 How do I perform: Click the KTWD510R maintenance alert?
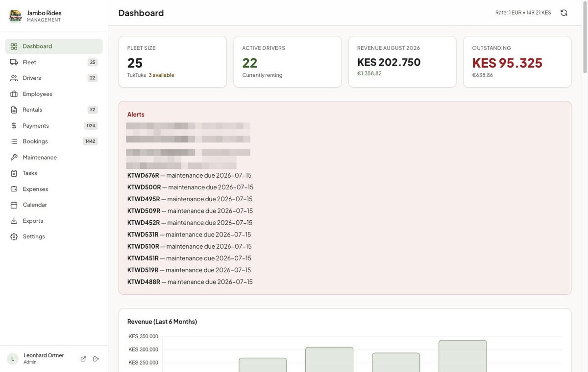click(x=190, y=246)
